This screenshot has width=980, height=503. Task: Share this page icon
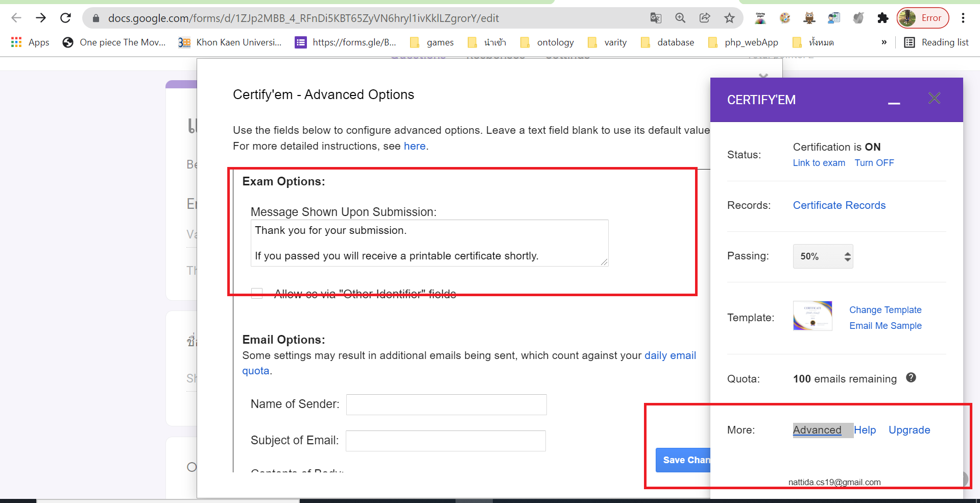(705, 18)
